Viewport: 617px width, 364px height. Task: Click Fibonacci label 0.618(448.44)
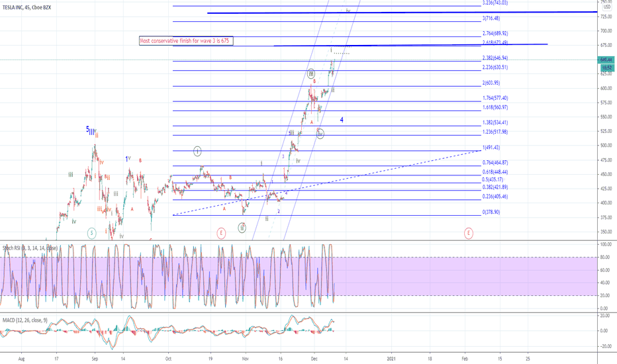pyautogui.click(x=495, y=172)
